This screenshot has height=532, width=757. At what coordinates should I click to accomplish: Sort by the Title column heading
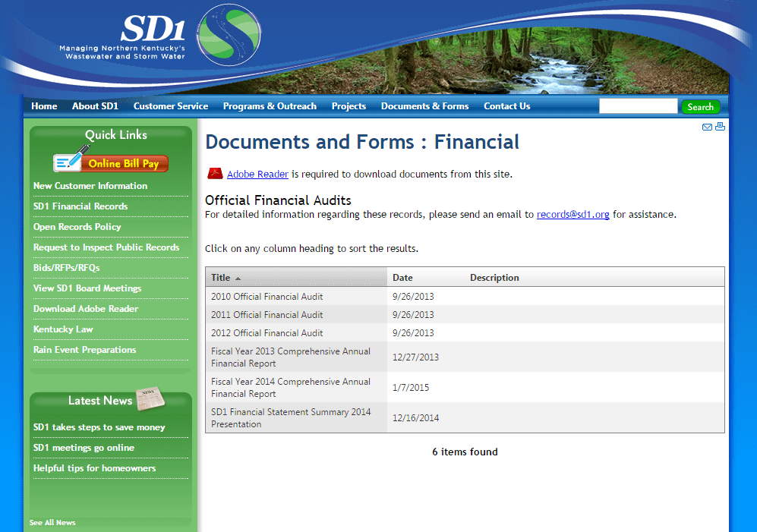pyautogui.click(x=221, y=278)
